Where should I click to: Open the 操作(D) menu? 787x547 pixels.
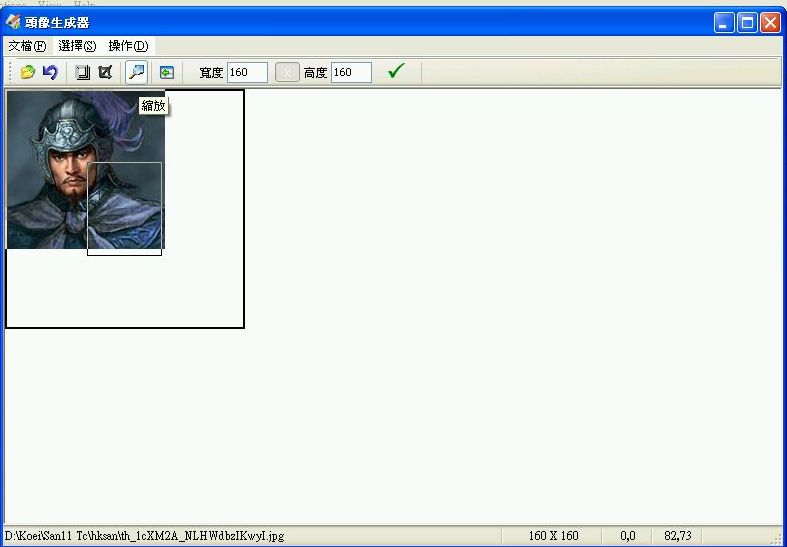coord(128,46)
